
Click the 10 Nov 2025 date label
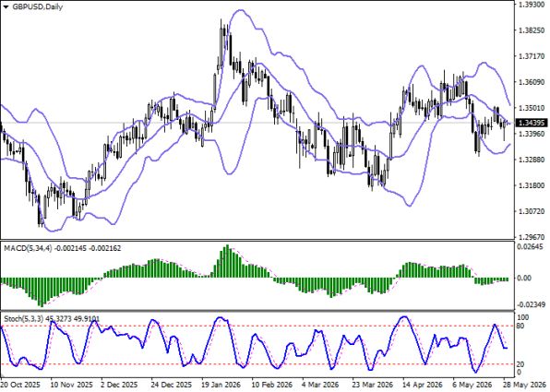click(72, 385)
